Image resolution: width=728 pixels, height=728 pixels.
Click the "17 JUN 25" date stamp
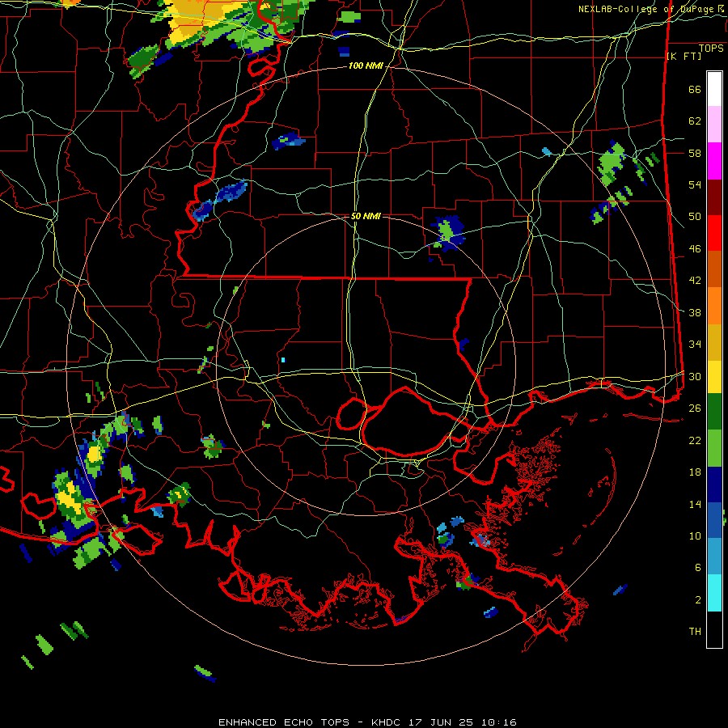(441, 722)
